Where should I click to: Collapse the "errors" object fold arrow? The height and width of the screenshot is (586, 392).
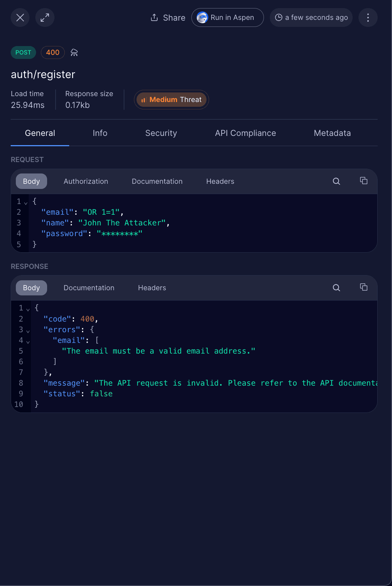[28, 331]
